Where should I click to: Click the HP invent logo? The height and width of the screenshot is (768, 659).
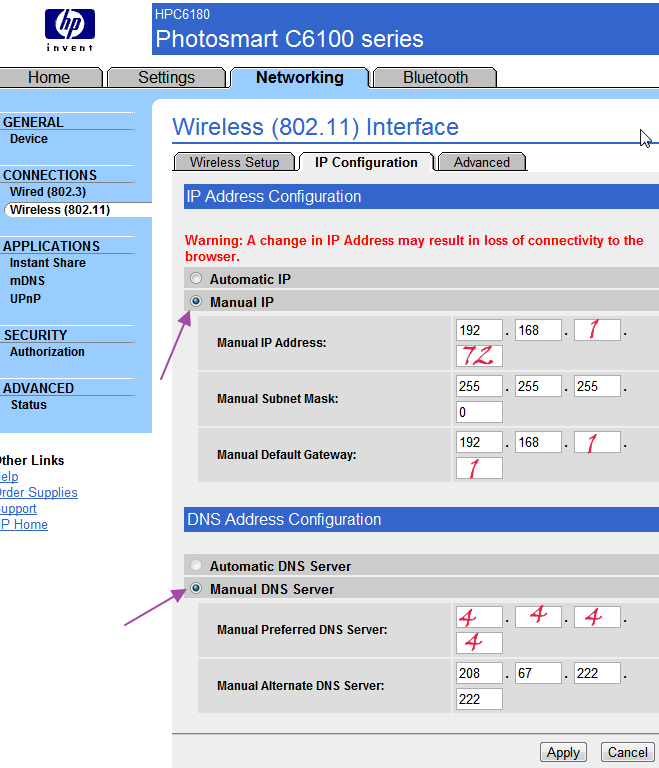pos(70,30)
